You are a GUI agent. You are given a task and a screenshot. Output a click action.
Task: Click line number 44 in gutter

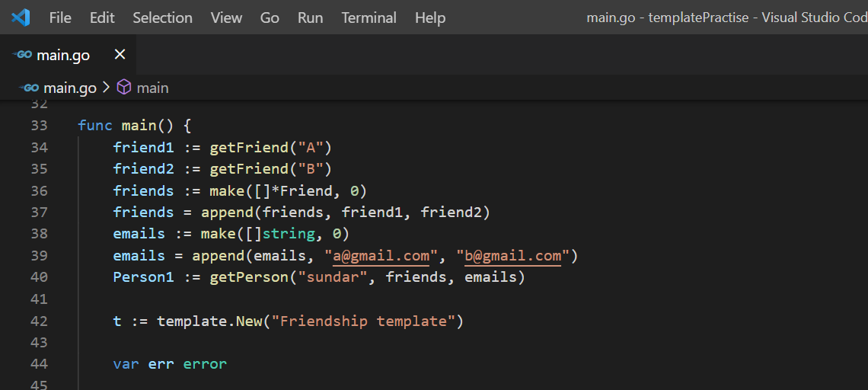(39, 364)
